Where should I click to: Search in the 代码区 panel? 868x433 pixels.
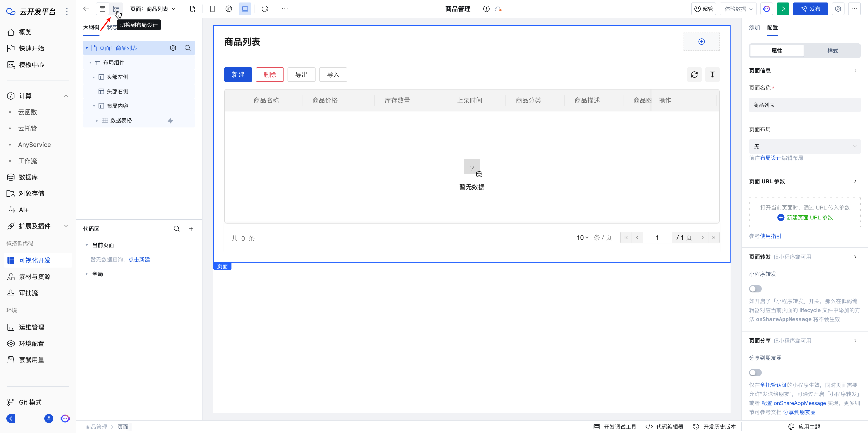pos(177,229)
